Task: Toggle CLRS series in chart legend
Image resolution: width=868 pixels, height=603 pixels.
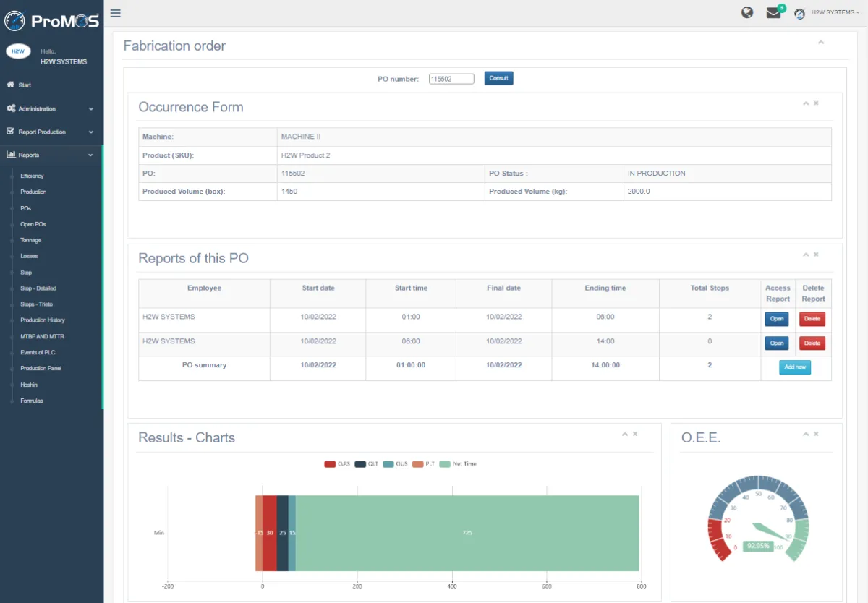Action: click(337, 464)
